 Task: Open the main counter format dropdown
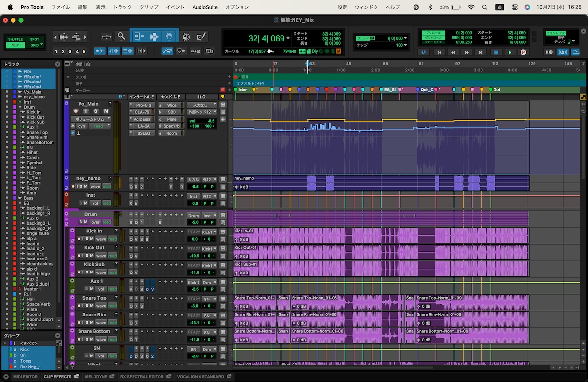click(288, 39)
